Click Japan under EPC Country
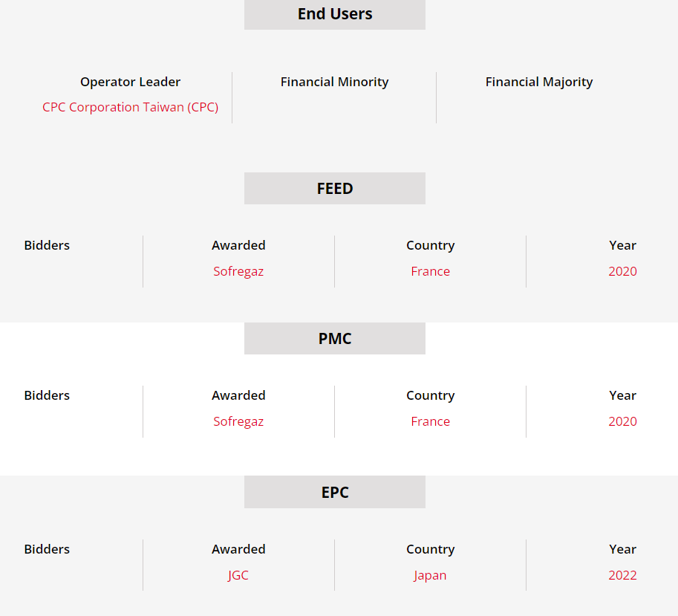 click(x=430, y=576)
